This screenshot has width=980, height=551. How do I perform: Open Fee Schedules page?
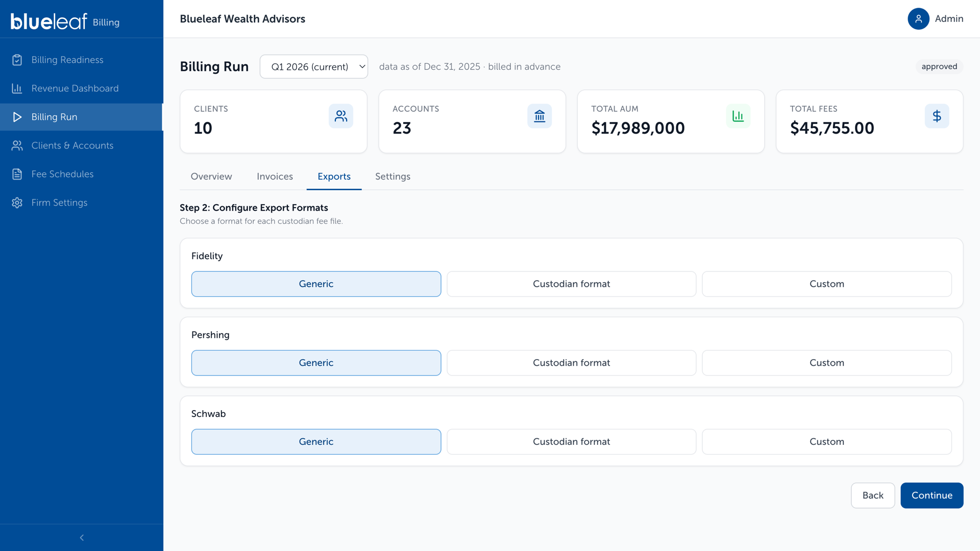pyautogui.click(x=82, y=174)
